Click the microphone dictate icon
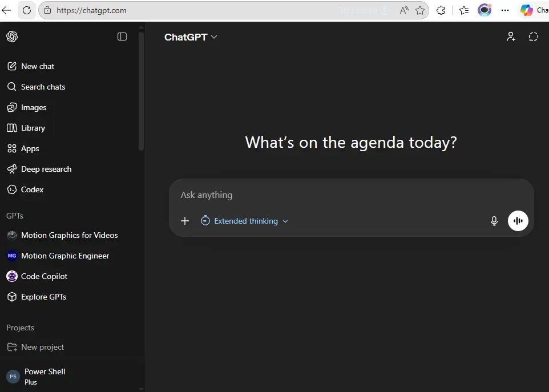The height and width of the screenshot is (392, 549). (x=494, y=221)
